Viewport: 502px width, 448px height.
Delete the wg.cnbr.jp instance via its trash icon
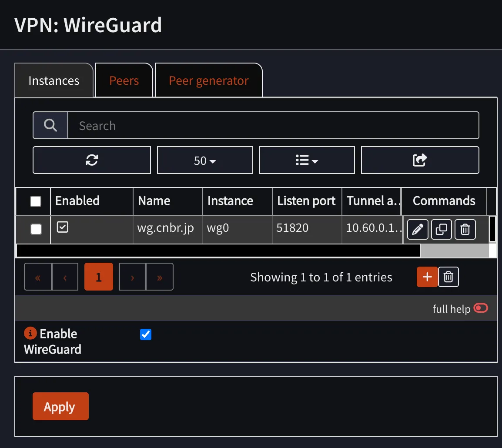pos(465,229)
